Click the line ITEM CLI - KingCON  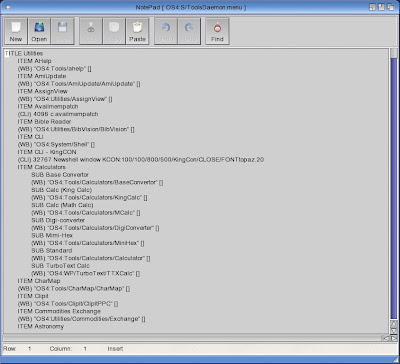[x=47, y=152]
